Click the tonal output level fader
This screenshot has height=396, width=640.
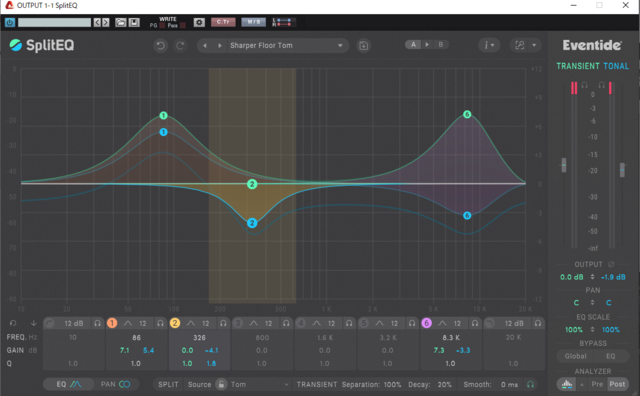point(622,170)
